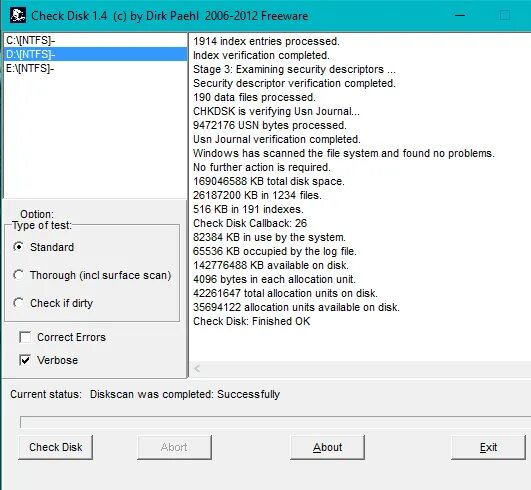Click '42261647 total allocation units on disk.'

click(x=285, y=293)
